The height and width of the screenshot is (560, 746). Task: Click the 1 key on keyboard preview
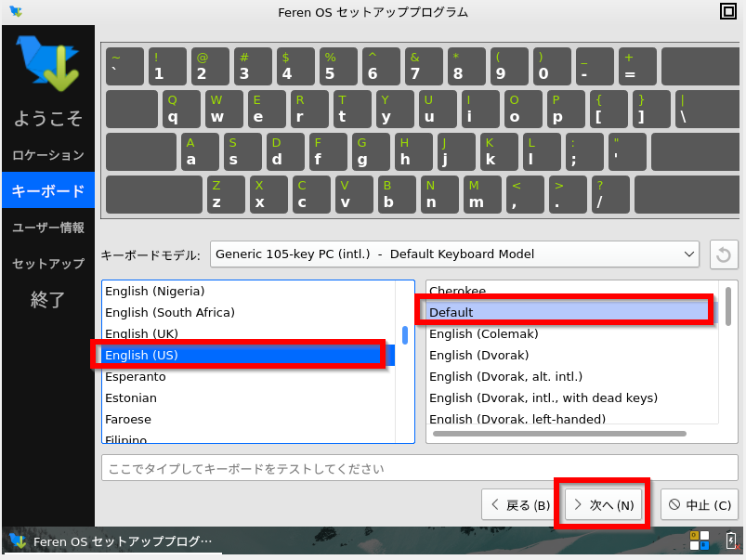pyautogui.click(x=167, y=66)
